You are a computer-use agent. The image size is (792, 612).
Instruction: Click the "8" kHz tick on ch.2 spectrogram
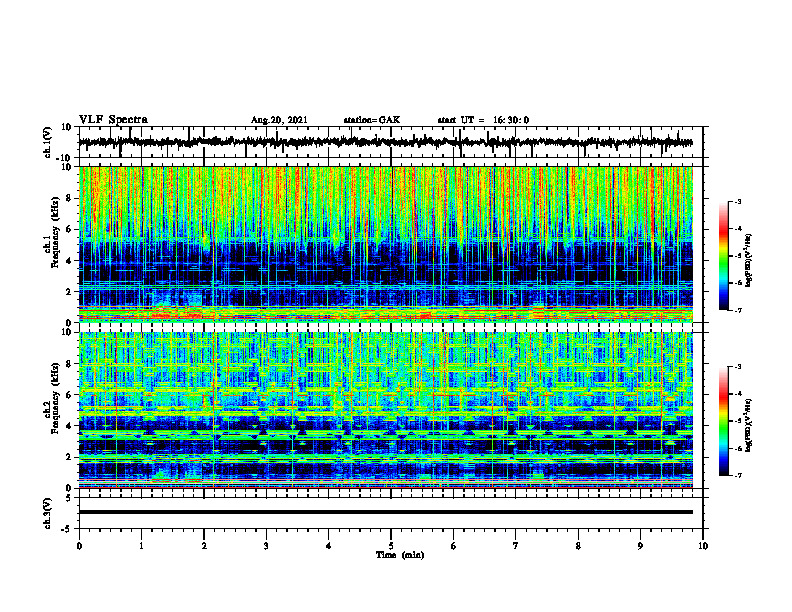(69, 364)
